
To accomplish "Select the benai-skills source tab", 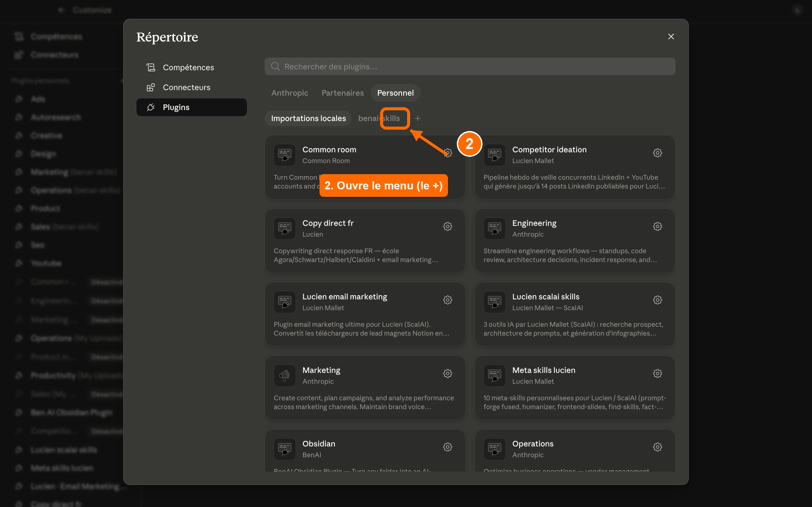I will coord(379,118).
